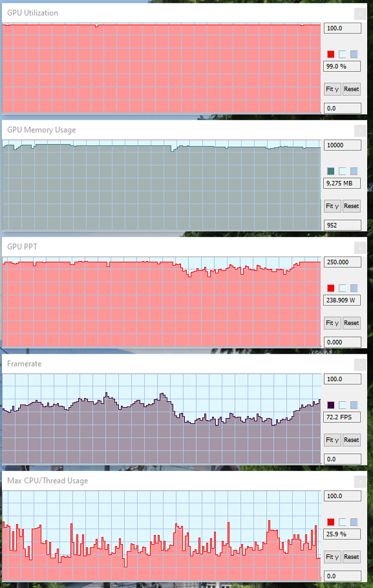Click inside the Max CPU/Thread Usage graph plot
Screen dimensions: 373x588
pos(162,536)
